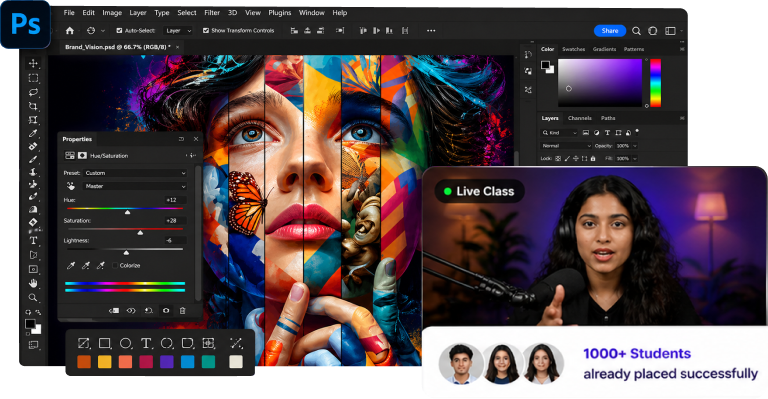The image size is (768, 399).
Task: Open the Preset Custom dropdown
Action: [135, 173]
